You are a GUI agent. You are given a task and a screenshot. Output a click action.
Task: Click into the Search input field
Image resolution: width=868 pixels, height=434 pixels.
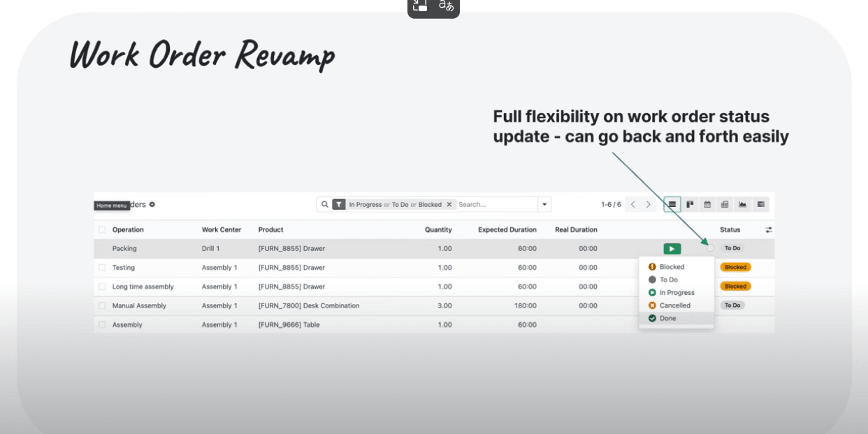(x=496, y=205)
